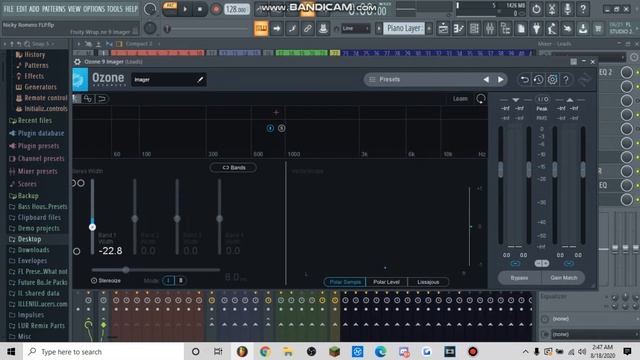The image size is (640, 360).
Task: Open Chrome from the taskbar
Action: coord(265,351)
